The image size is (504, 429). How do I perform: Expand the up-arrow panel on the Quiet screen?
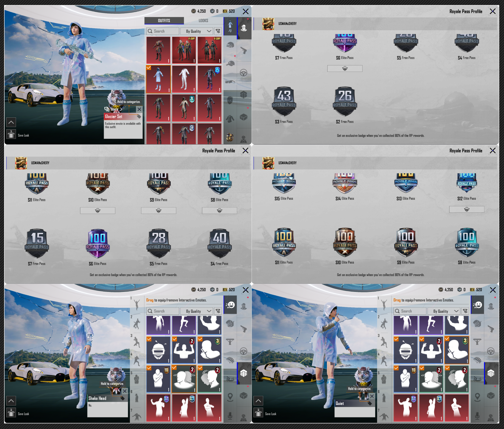click(x=258, y=401)
